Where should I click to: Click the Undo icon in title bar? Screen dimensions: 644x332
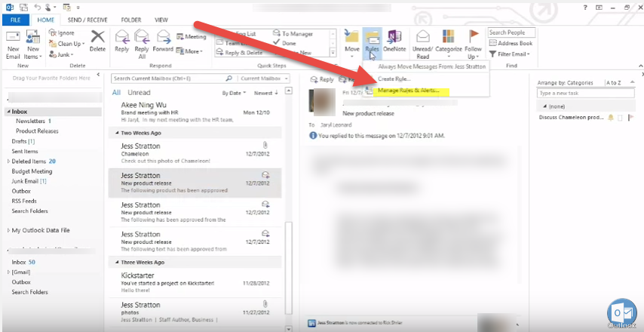(38, 7)
